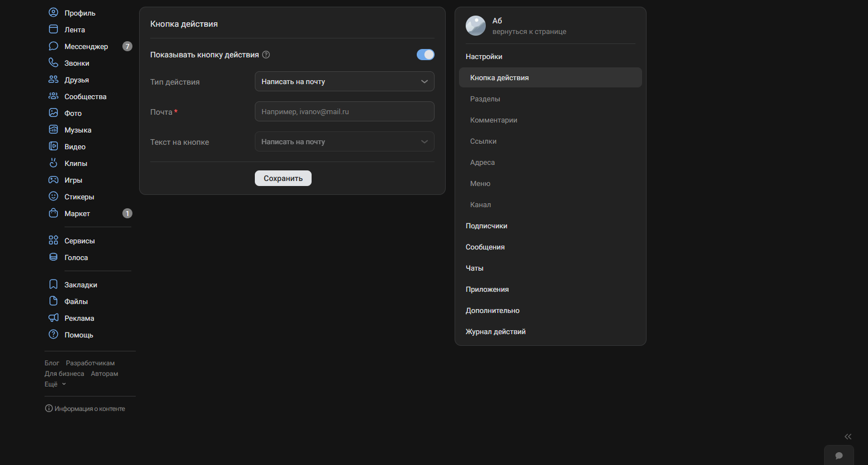The width and height of the screenshot is (868, 465).
Task: Click the Клипы hand icon
Action: (53, 163)
